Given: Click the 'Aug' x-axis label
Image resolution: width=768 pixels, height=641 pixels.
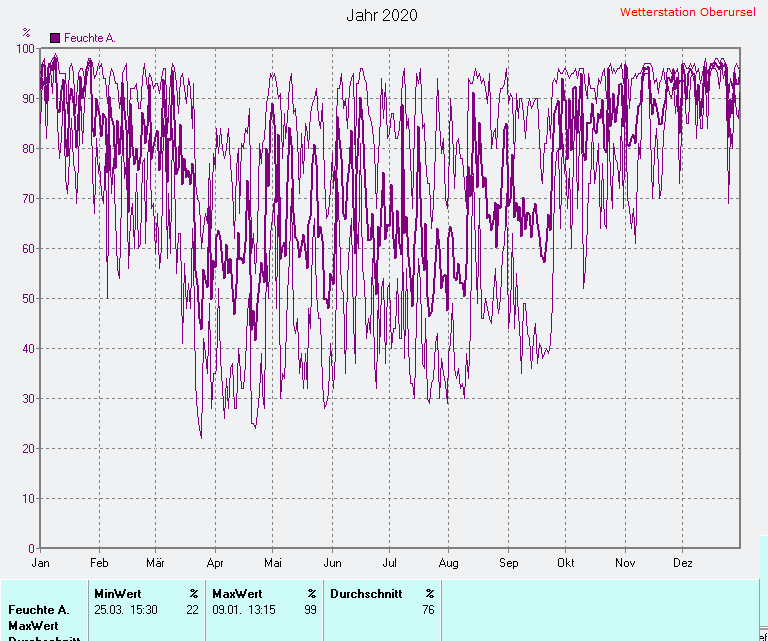Looking at the screenshot, I should coord(448,563).
